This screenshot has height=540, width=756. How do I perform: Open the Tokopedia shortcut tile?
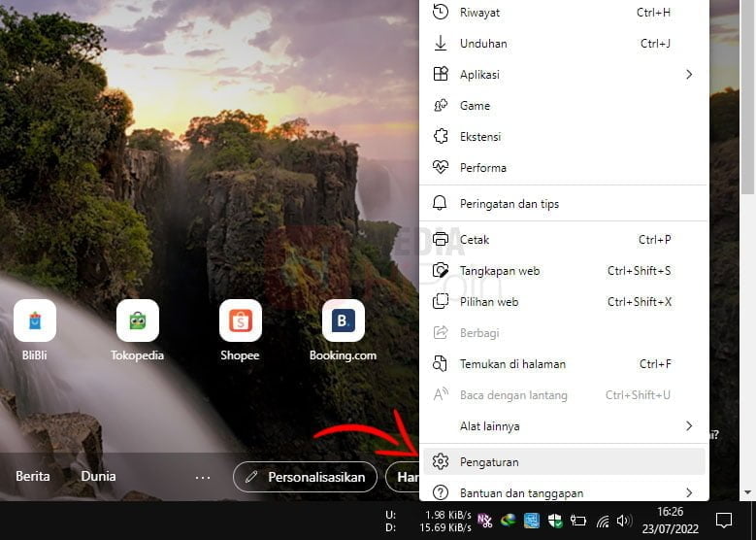[x=138, y=321]
